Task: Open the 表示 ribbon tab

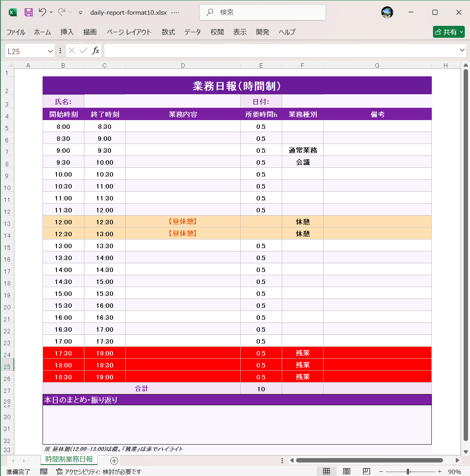Action: pos(240,32)
